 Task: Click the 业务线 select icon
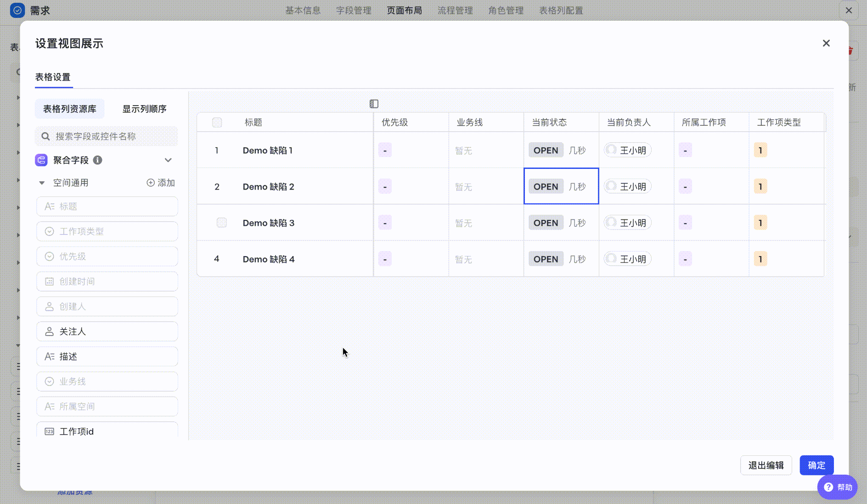click(x=50, y=381)
